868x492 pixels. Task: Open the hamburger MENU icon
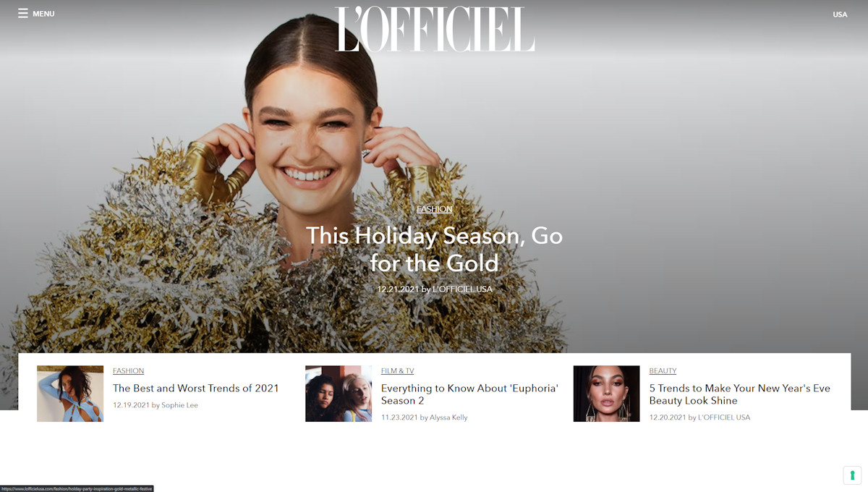tap(23, 14)
